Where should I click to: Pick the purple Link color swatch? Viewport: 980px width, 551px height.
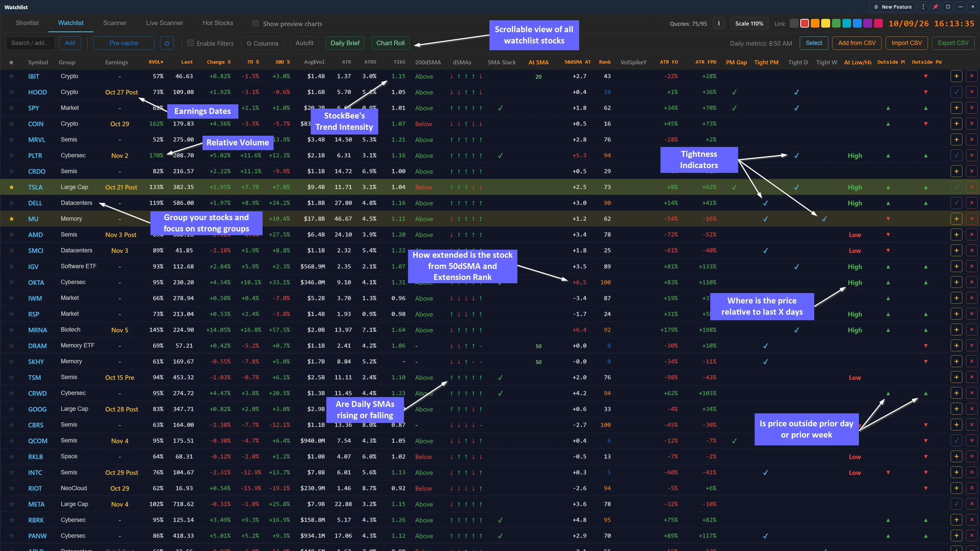pyautogui.click(x=867, y=23)
